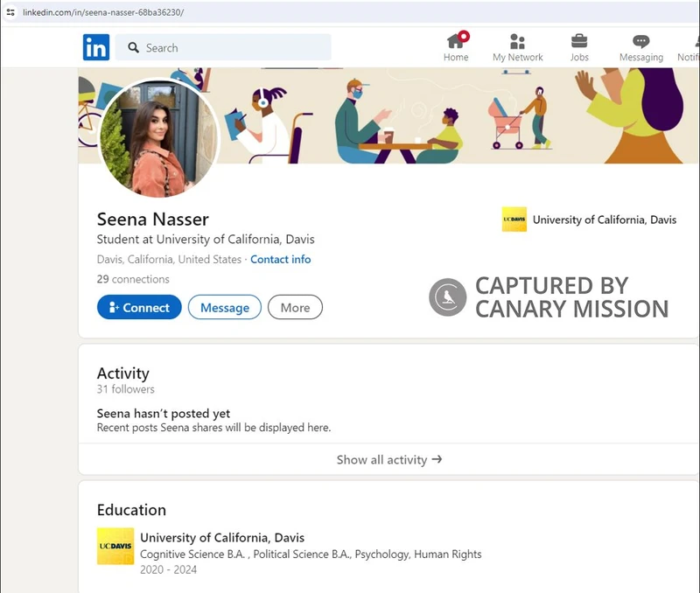
Task: Open the More options button
Action: pos(295,307)
